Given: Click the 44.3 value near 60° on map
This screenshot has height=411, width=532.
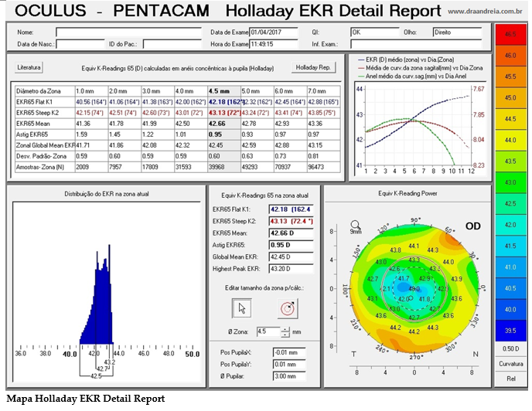Looking at the screenshot, I should click(x=432, y=250).
